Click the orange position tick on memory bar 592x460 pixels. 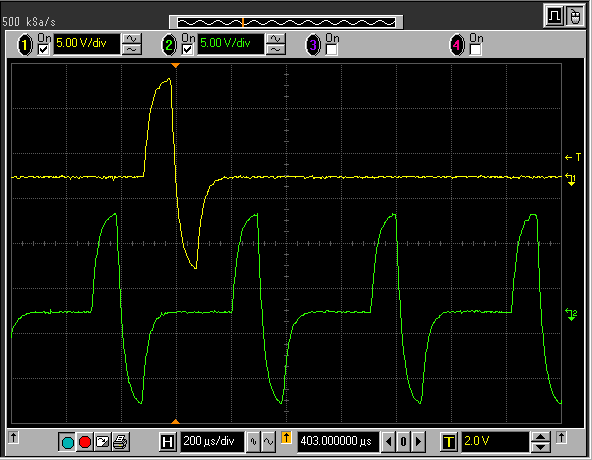[243, 22]
